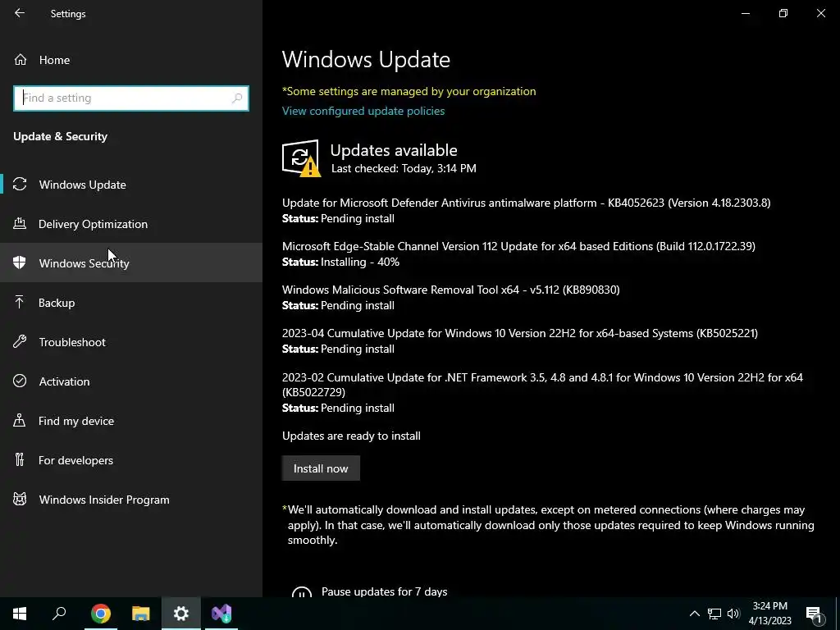
Task: Click Last checked: Today, 3:14 PM text
Action: tap(404, 168)
